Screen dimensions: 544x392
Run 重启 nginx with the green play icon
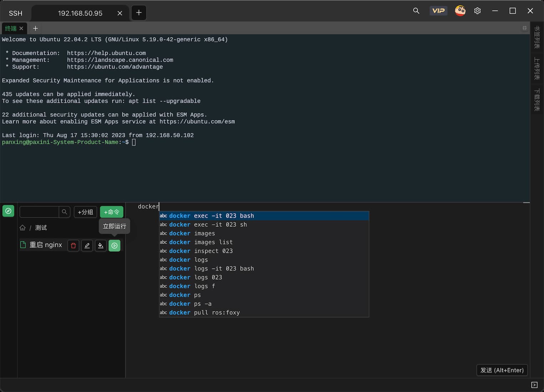coord(115,245)
